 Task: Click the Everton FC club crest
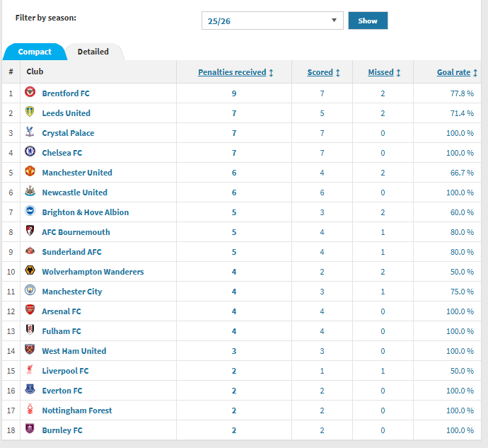click(x=30, y=389)
